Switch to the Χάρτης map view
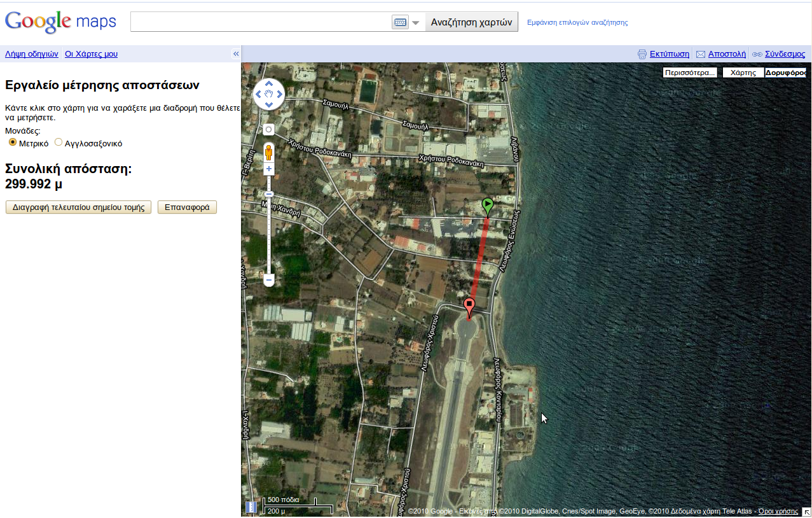 [x=743, y=73]
